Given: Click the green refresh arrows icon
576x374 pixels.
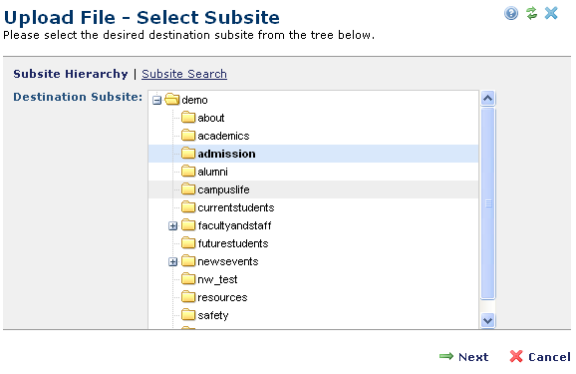Looking at the screenshot, I should pos(531,13).
